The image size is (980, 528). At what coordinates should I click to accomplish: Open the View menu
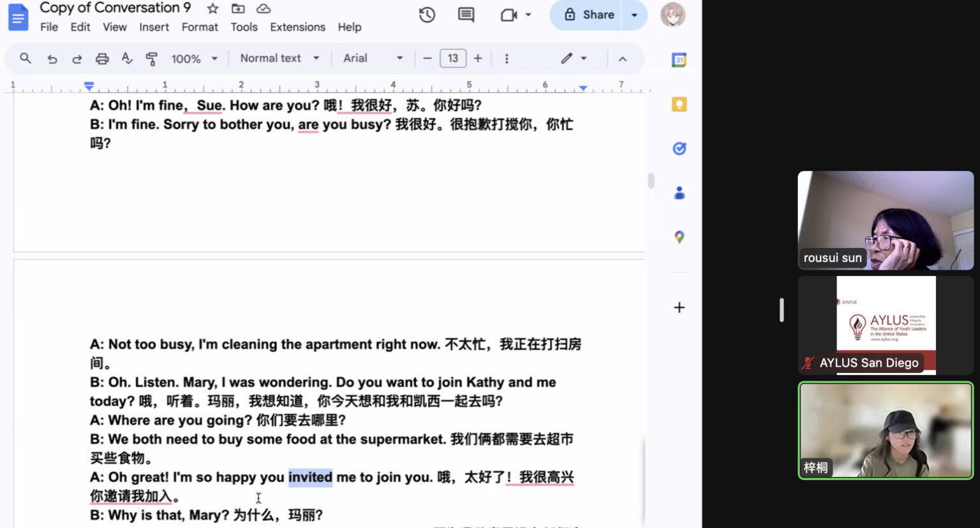coord(115,27)
